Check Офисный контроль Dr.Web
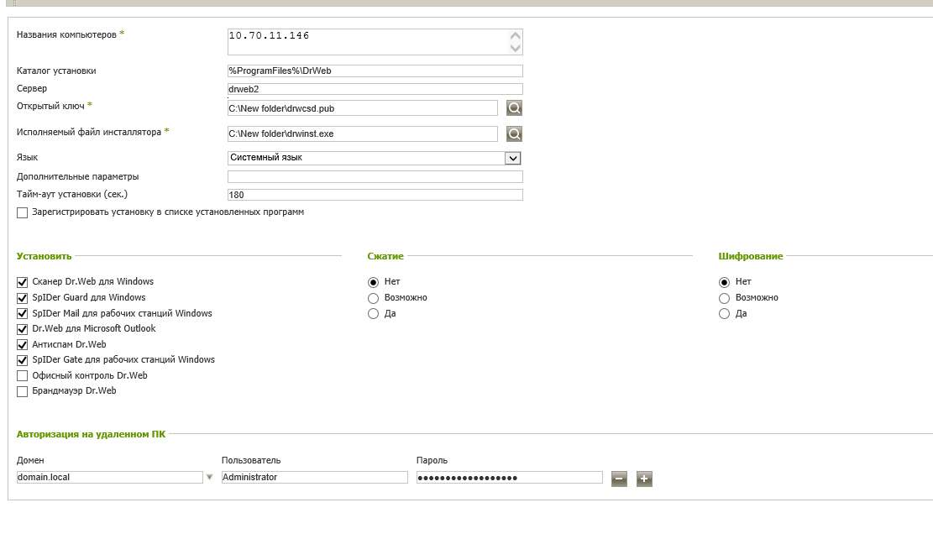This screenshot has width=933, height=560. [22, 376]
